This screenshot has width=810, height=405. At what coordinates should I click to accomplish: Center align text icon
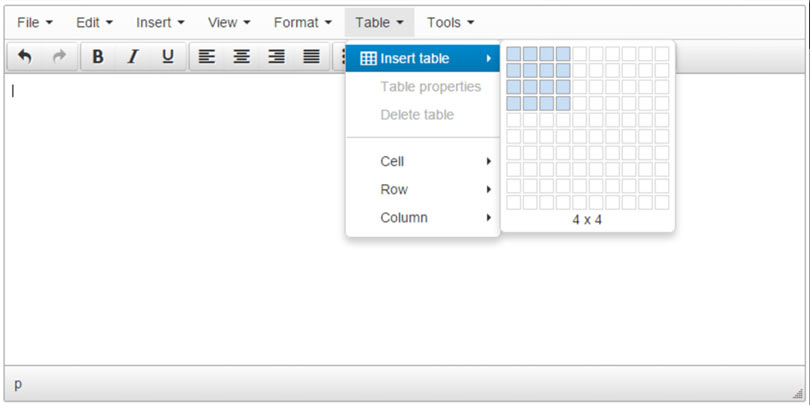pyautogui.click(x=241, y=56)
